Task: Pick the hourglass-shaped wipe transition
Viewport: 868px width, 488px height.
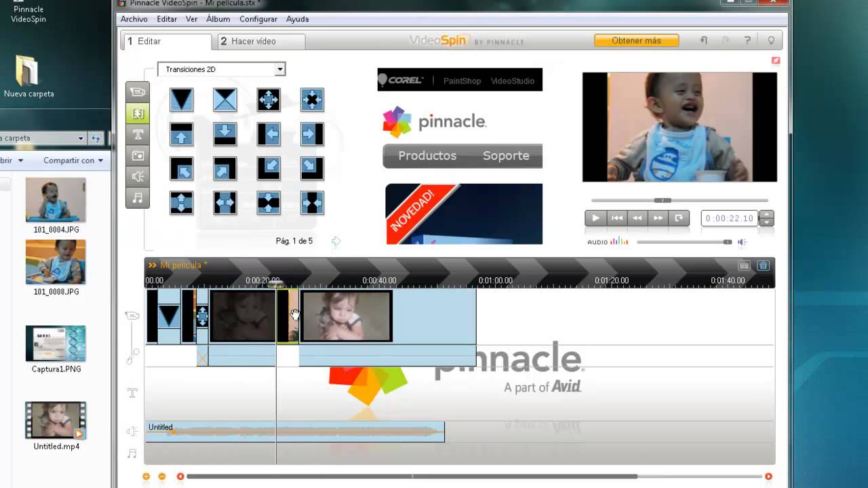Action: click(x=225, y=100)
